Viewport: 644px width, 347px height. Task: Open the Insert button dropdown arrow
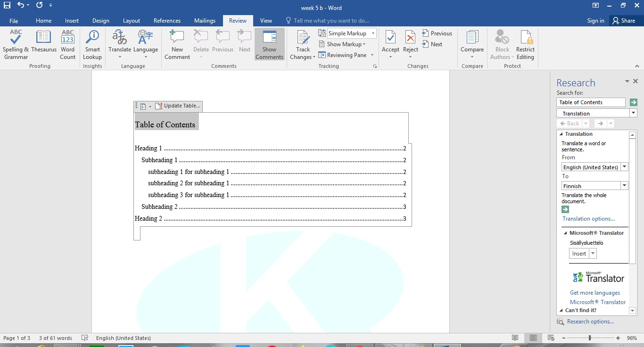coord(593,254)
